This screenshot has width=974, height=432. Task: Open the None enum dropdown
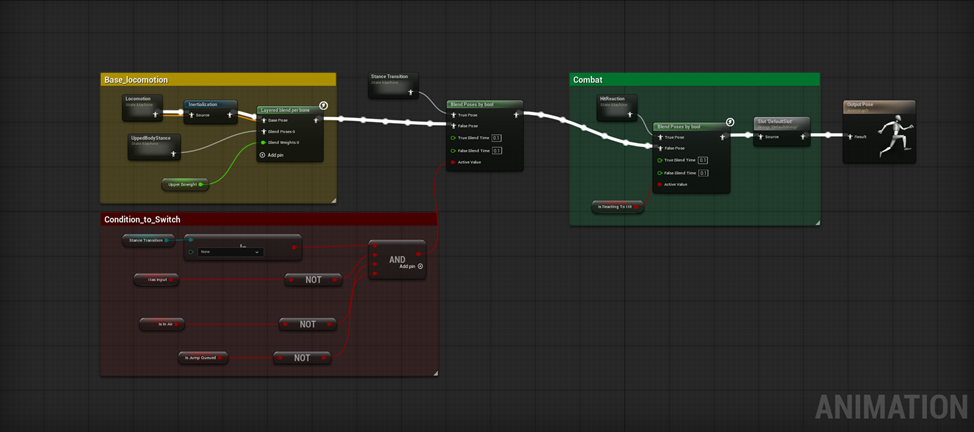coord(230,252)
